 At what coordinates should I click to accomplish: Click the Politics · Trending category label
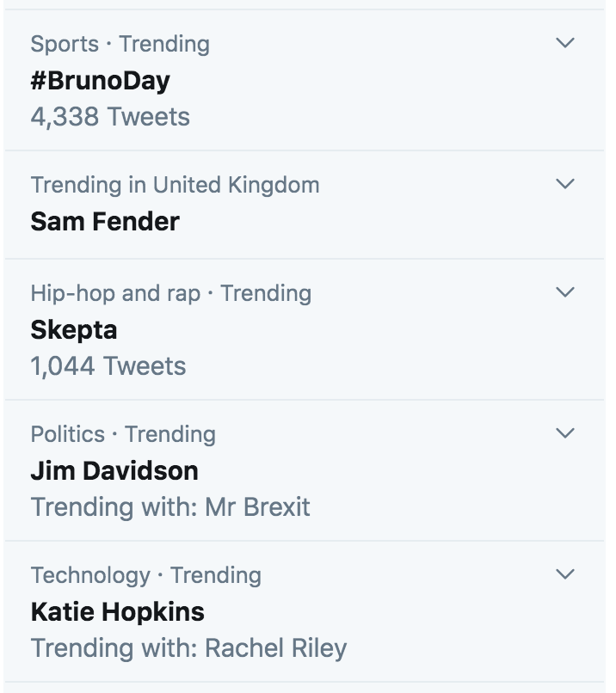[123, 434]
